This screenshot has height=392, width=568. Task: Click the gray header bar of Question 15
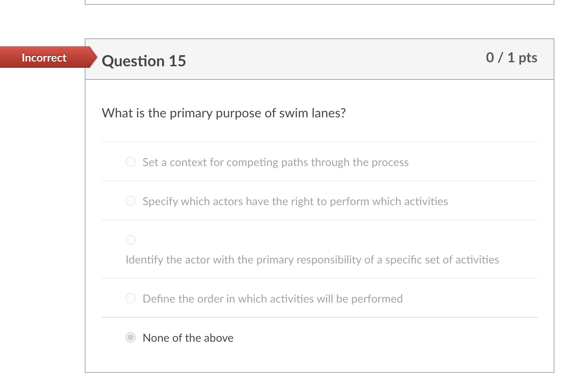[x=320, y=59]
